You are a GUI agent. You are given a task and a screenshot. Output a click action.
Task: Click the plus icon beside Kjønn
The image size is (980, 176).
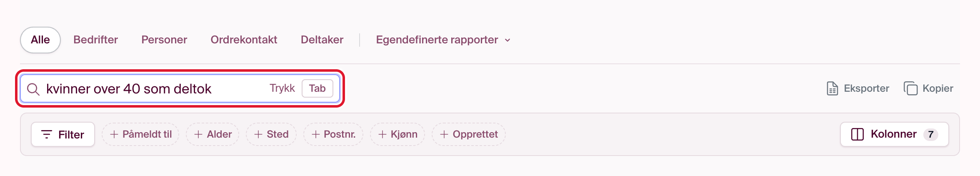coord(382,134)
